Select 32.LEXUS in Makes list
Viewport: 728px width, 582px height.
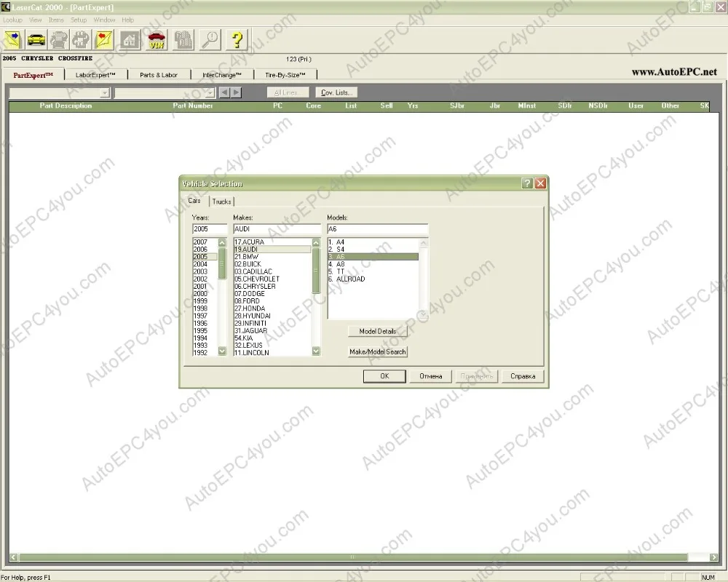[x=272, y=346]
